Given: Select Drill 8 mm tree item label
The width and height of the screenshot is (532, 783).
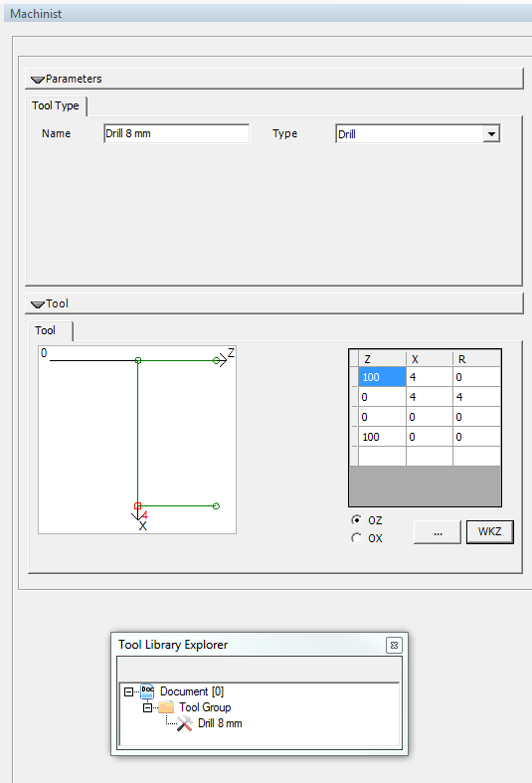Looking at the screenshot, I should [x=220, y=723].
